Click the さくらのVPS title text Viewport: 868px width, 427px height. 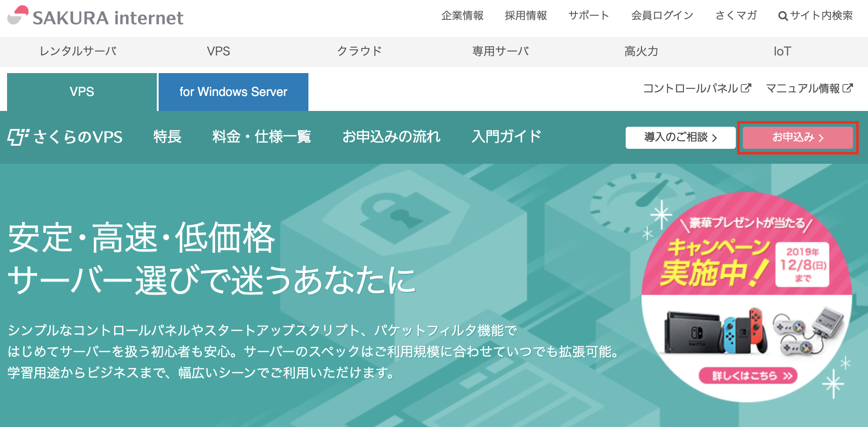(x=78, y=137)
